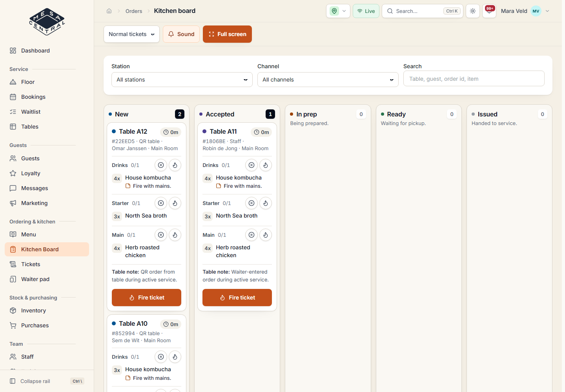The height and width of the screenshot is (392, 565).
Task: Toggle the Live connection indicator
Action: [366, 11]
